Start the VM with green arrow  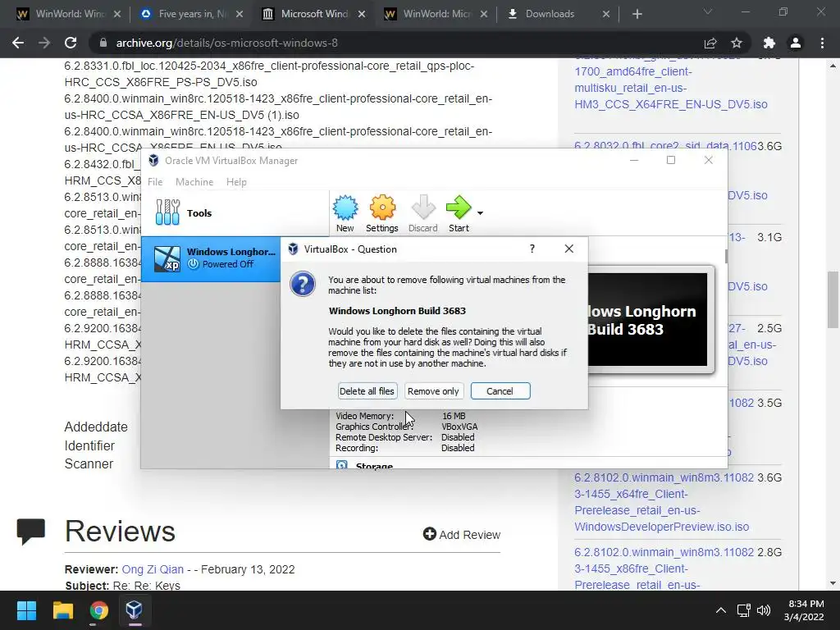459,213
